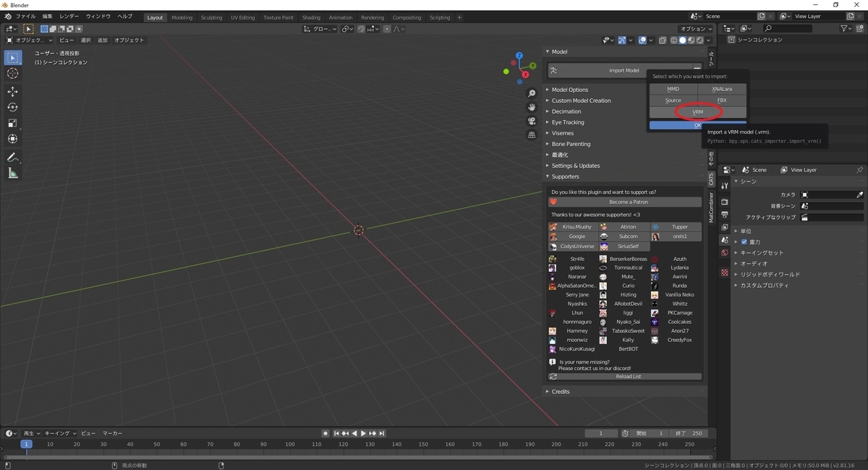Choose XNALara in the import popup

pyautogui.click(x=722, y=89)
